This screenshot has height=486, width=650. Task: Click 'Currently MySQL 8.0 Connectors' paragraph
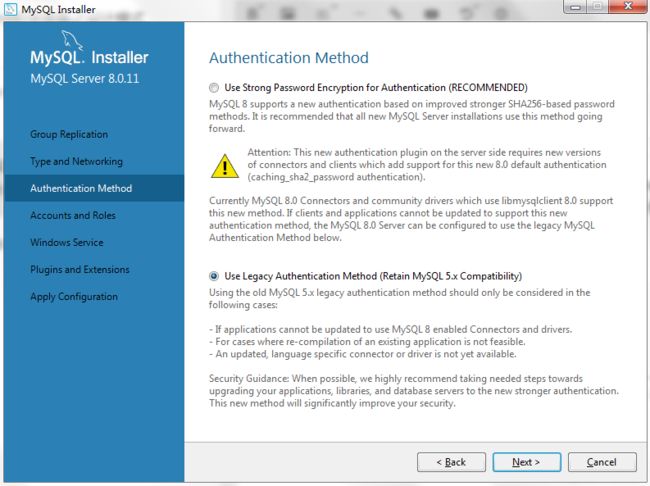click(x=411, y=219)
